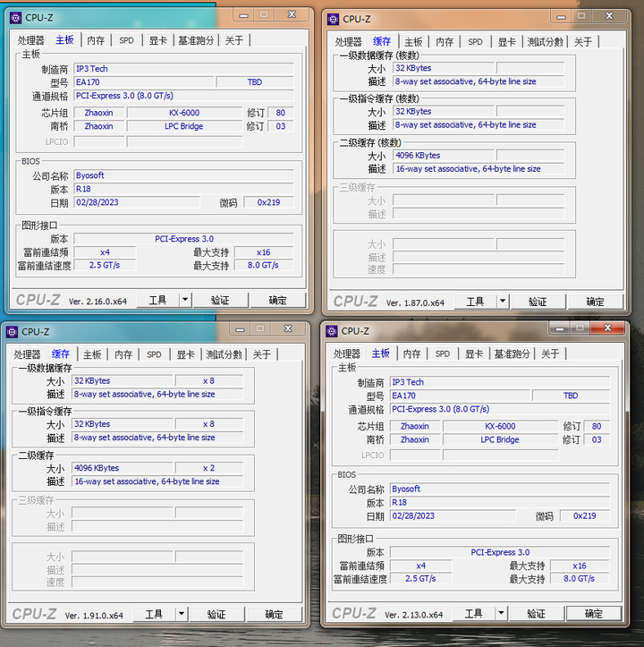Click x16 max link width in 2.13.0 window
Image resolution: width=644 pixels, height=647 pixels.
pyautogui.click(x=580, y=566)
